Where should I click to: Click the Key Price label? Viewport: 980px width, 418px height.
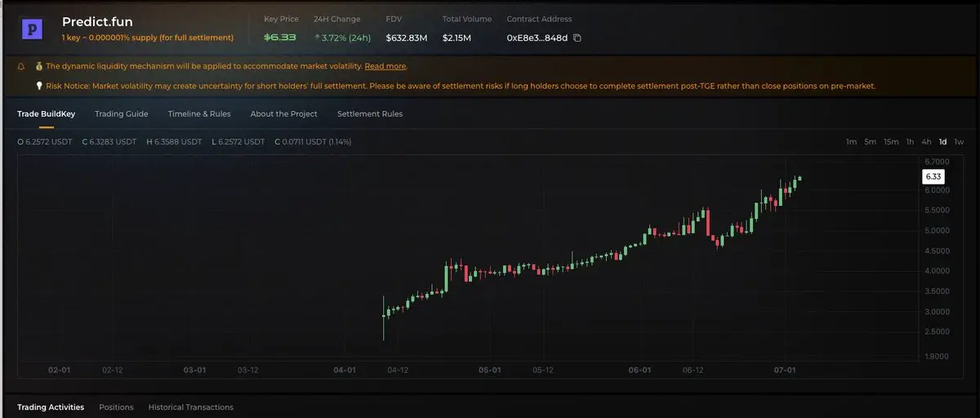tap(281, 19)
